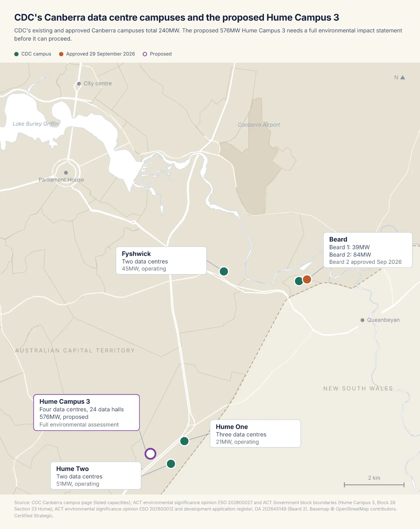
Task: Click the 'CDC campus' legend label
Action: tap(36, 54)
